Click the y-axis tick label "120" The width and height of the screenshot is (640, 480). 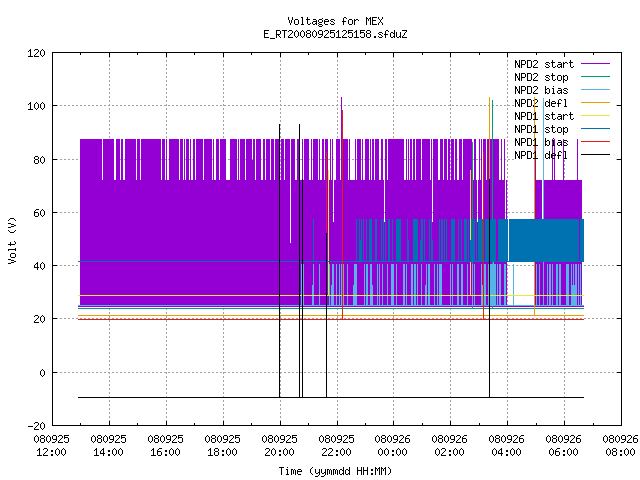[x=36, y=53]
